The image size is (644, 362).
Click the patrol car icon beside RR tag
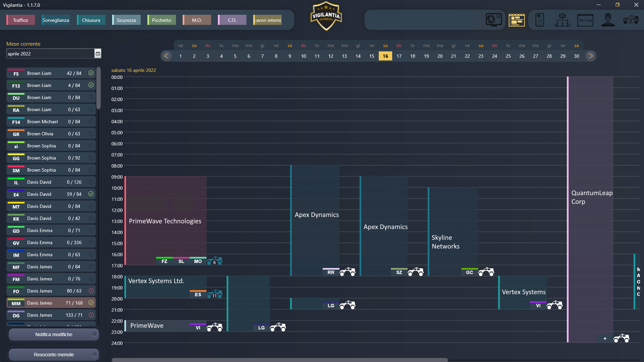tap(347, 272)
